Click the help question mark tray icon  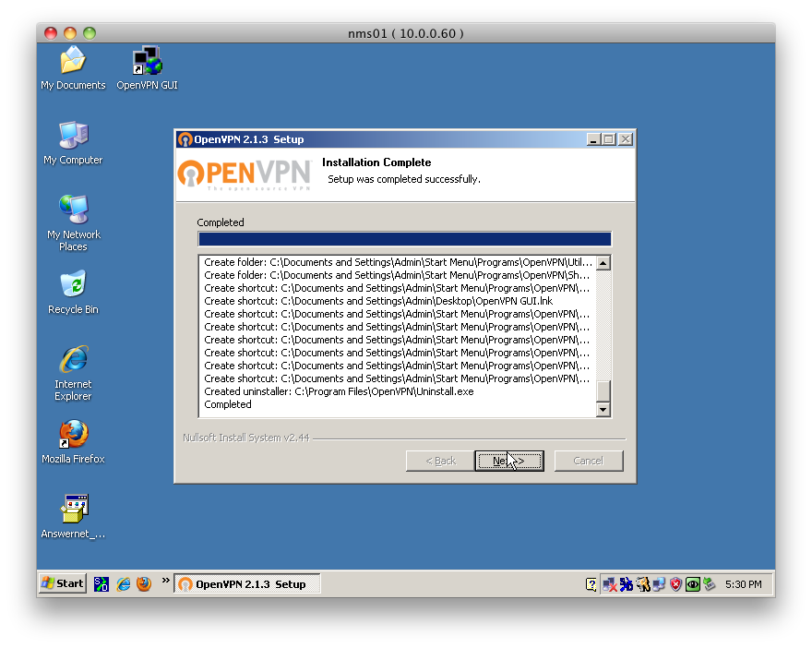[591, 585]
